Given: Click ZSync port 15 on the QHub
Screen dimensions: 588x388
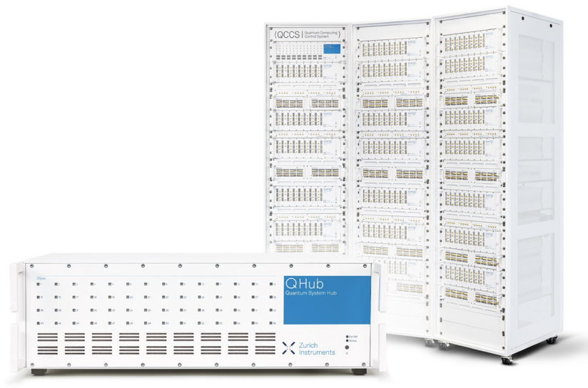Looking at the screenshot, I should coord(39,297).
